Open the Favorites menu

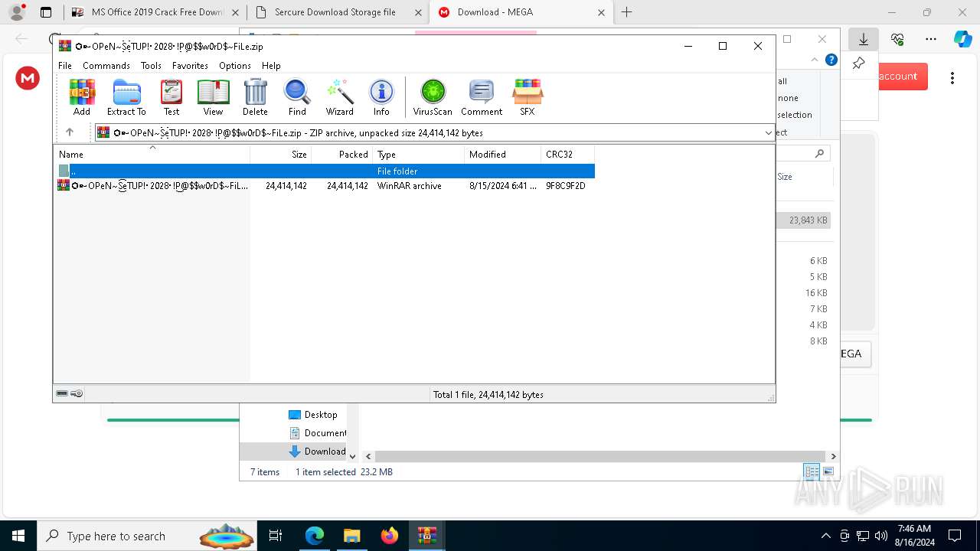pyautogui.click(x=190, y=66)
